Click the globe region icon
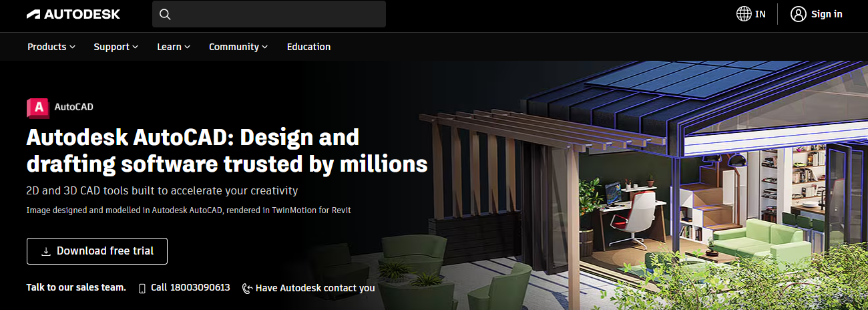This screenshot has height=310, width=868. [x=744, y=14]
